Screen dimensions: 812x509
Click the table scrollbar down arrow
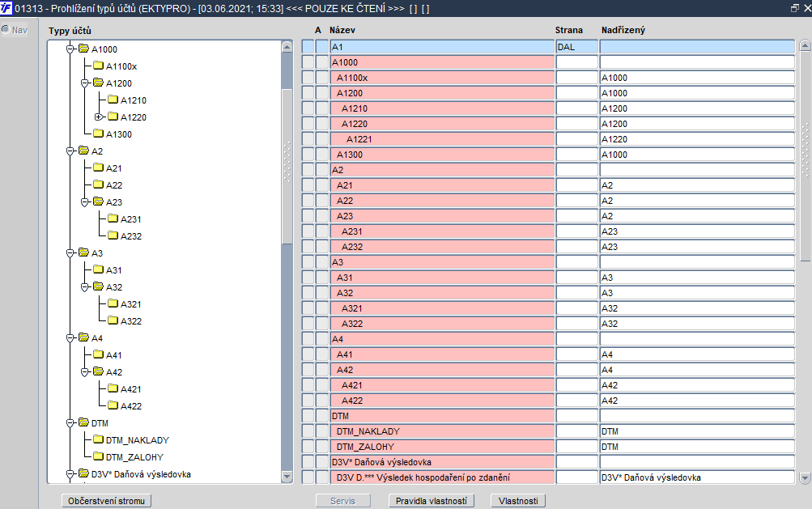tap(805, 478)
